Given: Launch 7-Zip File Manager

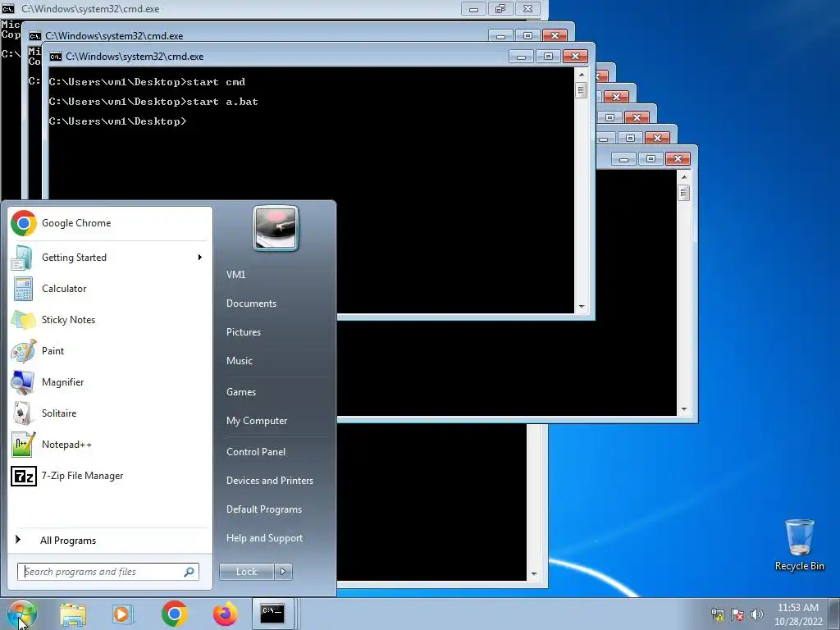Looking at the screenshot, I should pos(110,476).
